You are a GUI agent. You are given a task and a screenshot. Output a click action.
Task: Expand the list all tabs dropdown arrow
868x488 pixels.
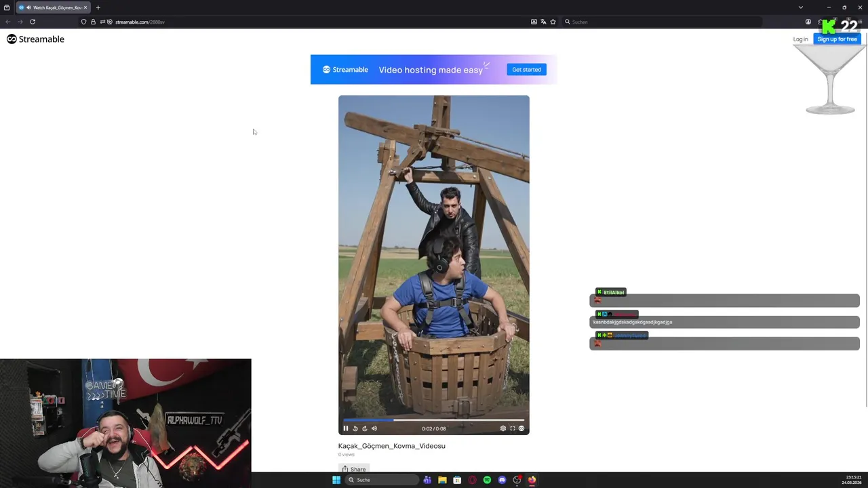[800, 7]
